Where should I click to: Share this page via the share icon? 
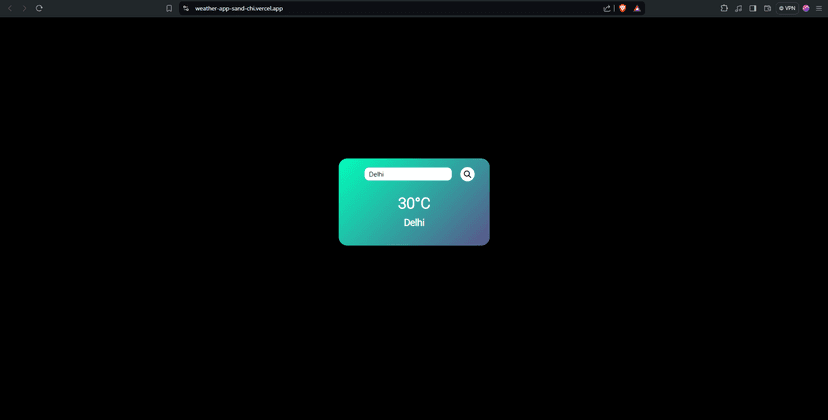[607, 8]
